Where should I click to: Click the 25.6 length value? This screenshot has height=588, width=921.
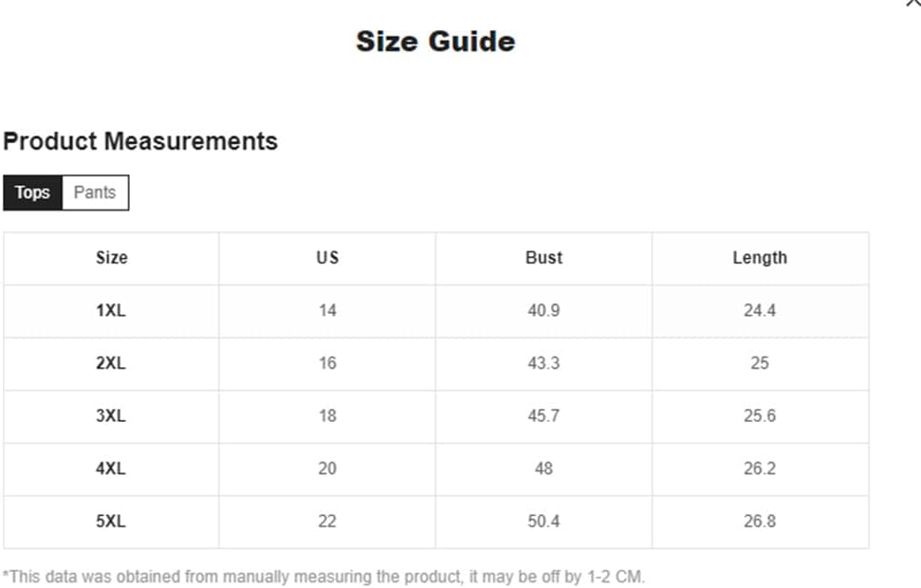tap(760, 416)
